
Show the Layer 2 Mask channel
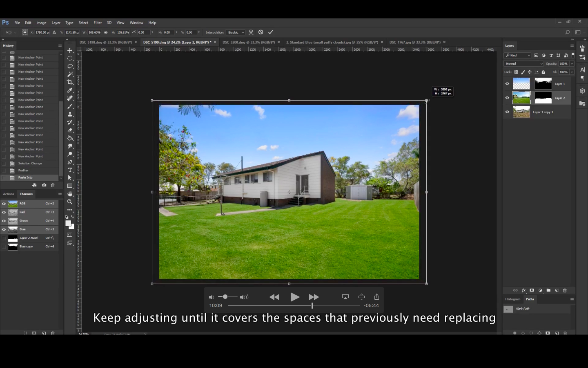(x=4, y=238)
